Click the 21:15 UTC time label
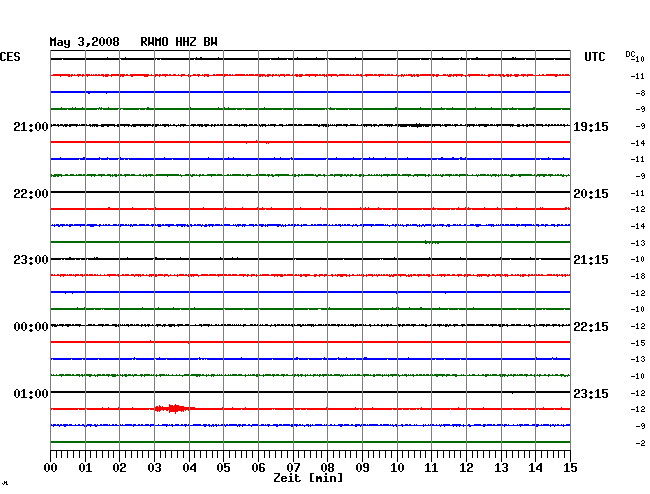 591,260
